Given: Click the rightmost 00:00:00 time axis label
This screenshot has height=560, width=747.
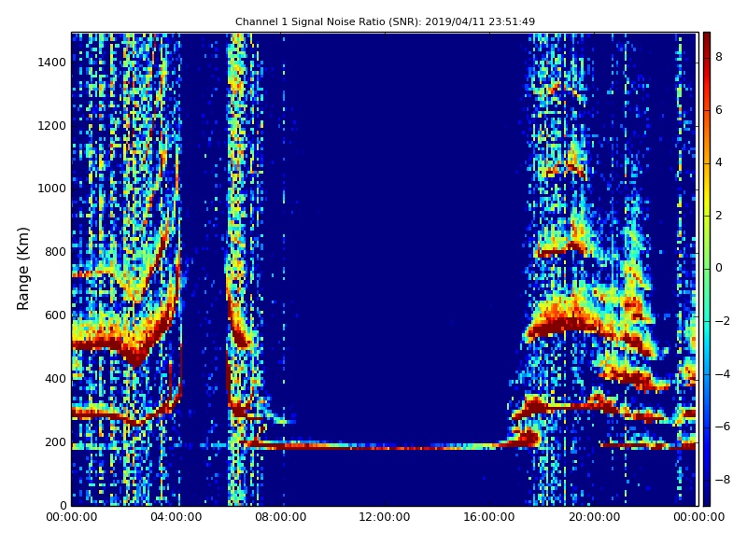Looking at the screenshot, I should pos(698,517).
